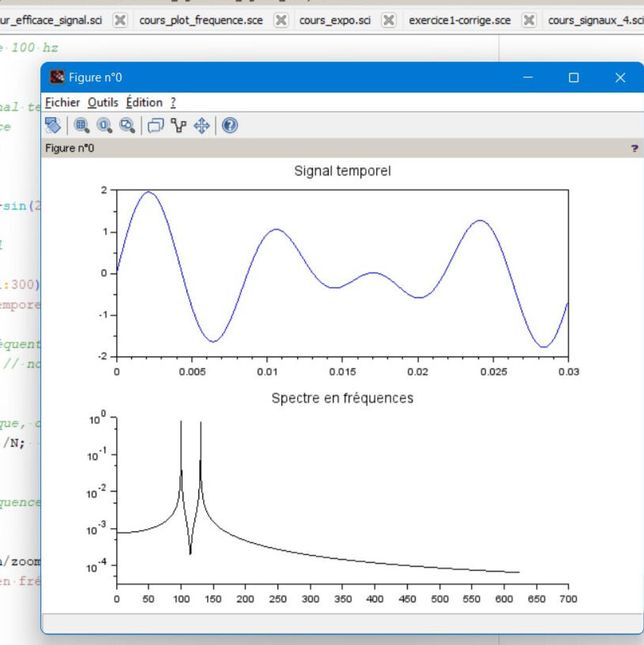Switch to the efficace_signal.sci editor tab
The image size is (644, 645).
pos(51,21)
